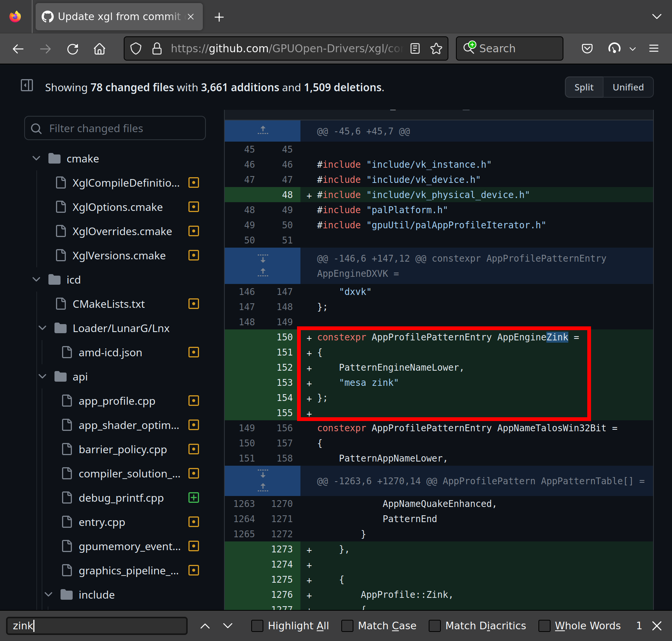Close the Update xgl tab
This screenshot has width=672, height=641.
pyautogui.click(x=191, y=17)
